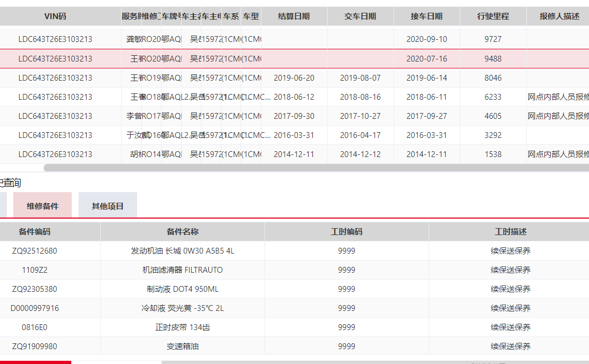This screenshot has height=364, width=589.
Task: Click the top table horizontal scrollbar
Action: tap(317, 168)
